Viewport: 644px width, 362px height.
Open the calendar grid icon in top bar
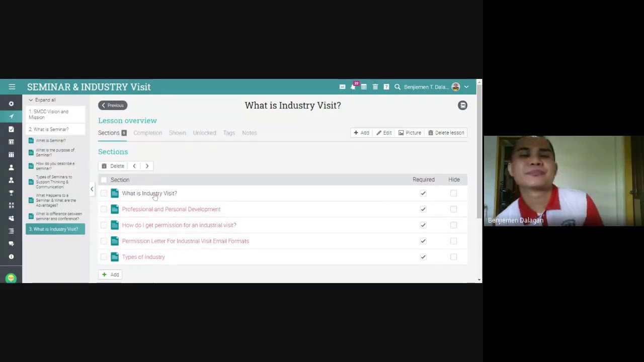coord(364,87)
